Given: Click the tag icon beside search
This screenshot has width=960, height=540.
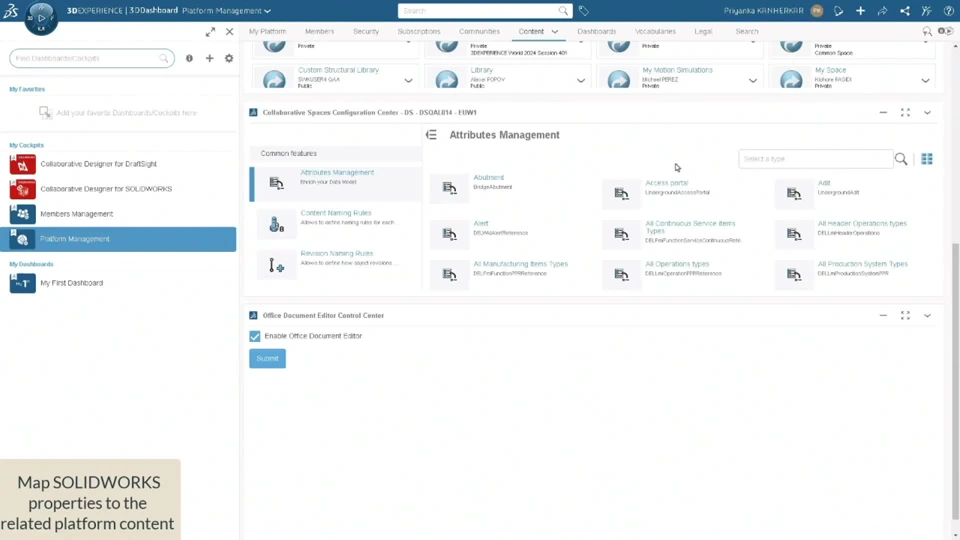Looking at the screenshot, I should click(583, 10).
